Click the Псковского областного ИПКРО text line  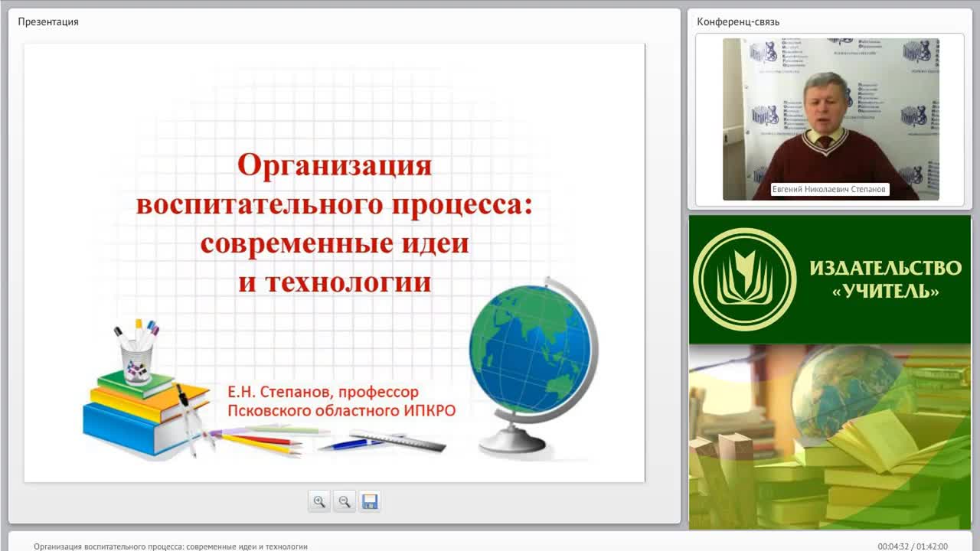tap(341, 411)
